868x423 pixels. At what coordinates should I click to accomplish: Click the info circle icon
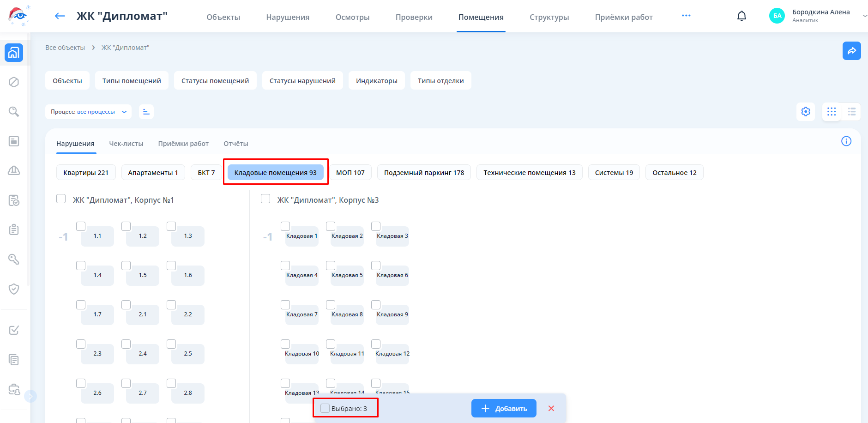pyautogui.click(x=846, y=141)
